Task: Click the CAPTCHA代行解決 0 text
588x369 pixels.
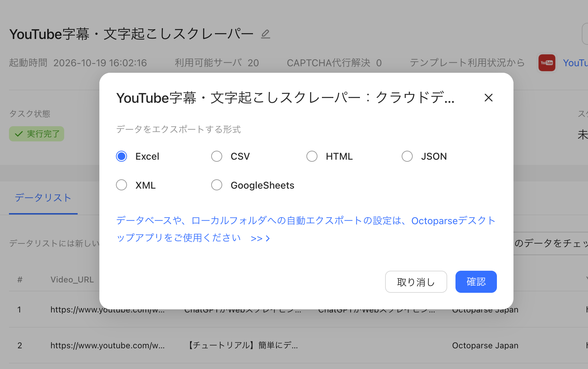Action: (334, 63)
